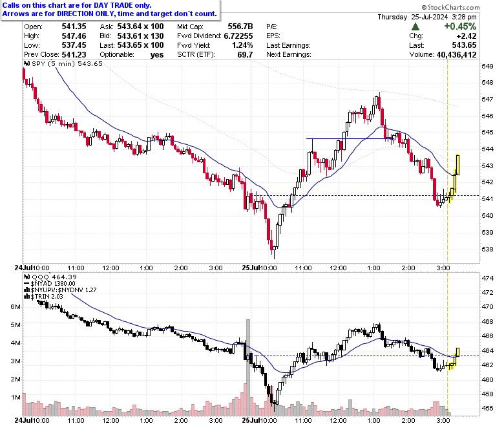Select the 'QQQ 464.39' legend text
This screenshot has height=426, width=504.
click(54, 277)
